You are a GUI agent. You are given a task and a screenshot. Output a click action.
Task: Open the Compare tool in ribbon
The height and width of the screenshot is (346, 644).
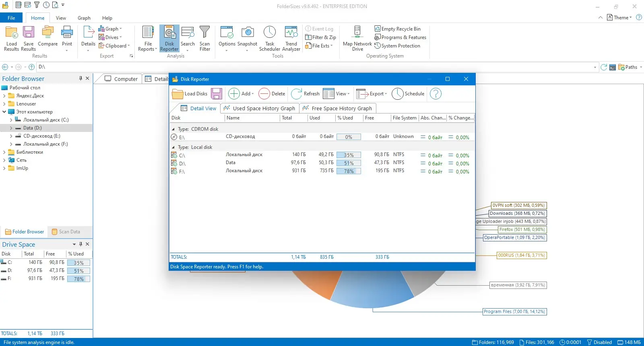tap(47, 36)
